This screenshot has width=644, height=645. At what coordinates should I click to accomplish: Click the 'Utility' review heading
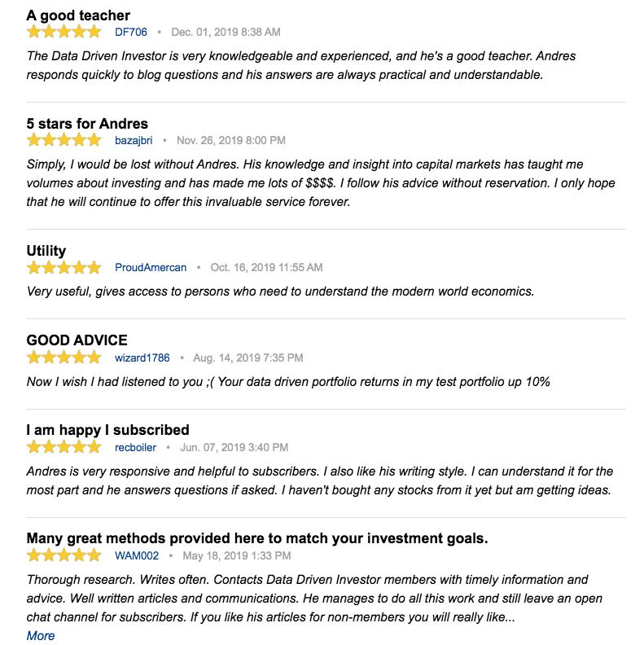pos(46,251)
